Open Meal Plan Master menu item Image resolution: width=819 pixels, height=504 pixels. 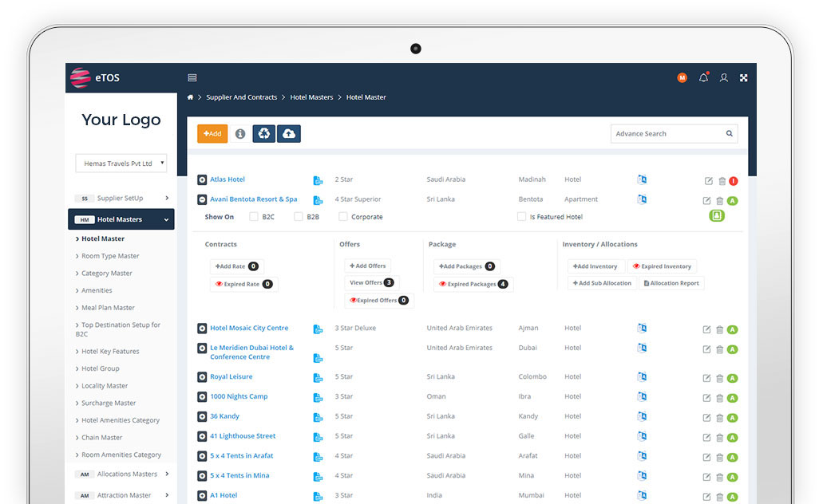108,308
